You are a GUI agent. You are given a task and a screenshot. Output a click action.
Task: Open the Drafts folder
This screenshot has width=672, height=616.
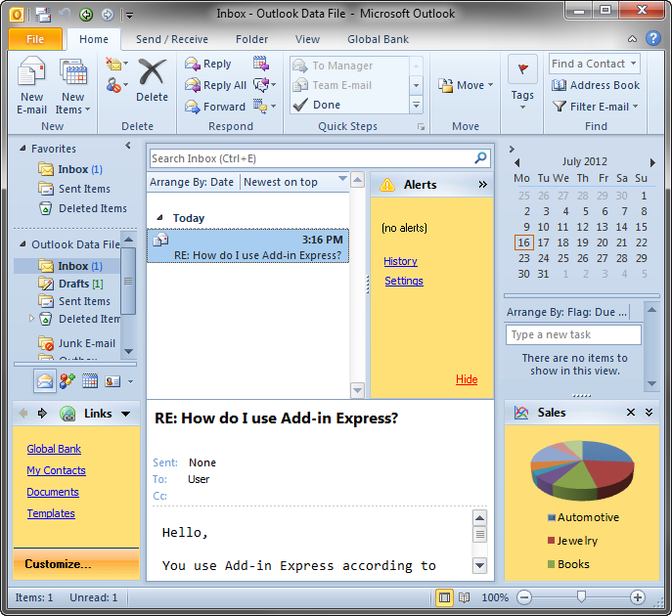point(70,284)
